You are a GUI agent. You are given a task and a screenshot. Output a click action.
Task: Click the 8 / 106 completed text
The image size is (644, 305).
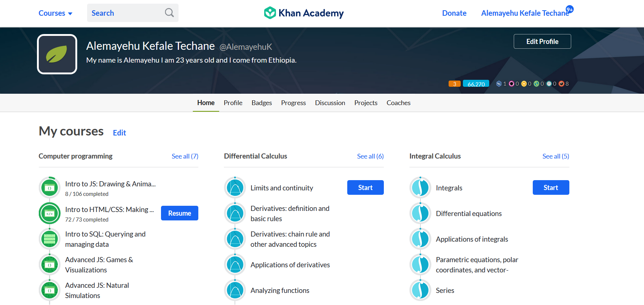pyautogui.click(x=87, y=194)
